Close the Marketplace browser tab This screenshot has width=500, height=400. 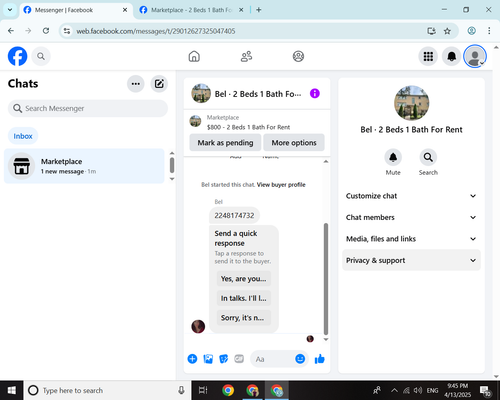[241, 10]
